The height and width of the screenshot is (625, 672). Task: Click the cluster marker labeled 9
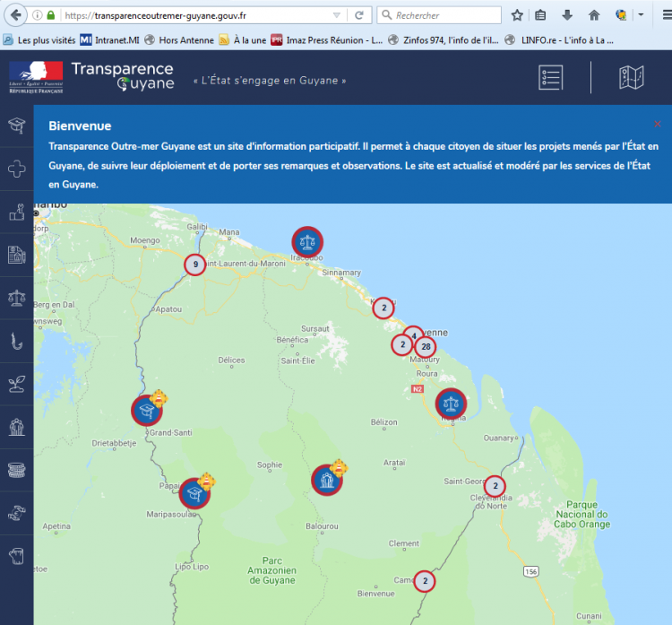click(195, 264)
